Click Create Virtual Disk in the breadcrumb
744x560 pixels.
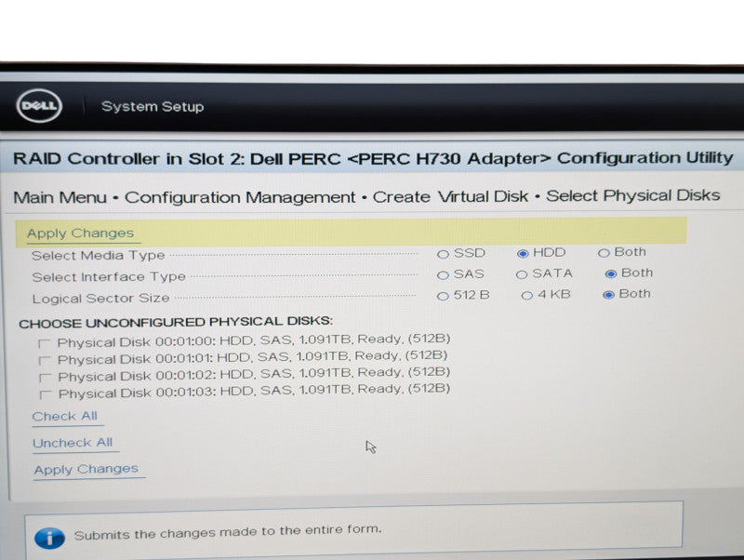450,196
